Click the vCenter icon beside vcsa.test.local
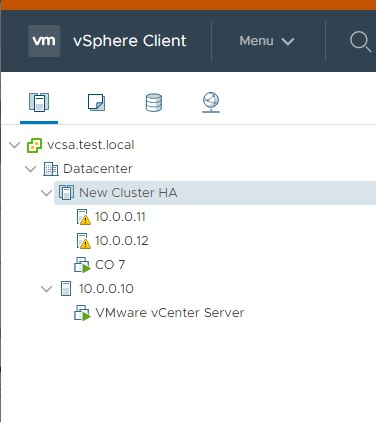 34,145
